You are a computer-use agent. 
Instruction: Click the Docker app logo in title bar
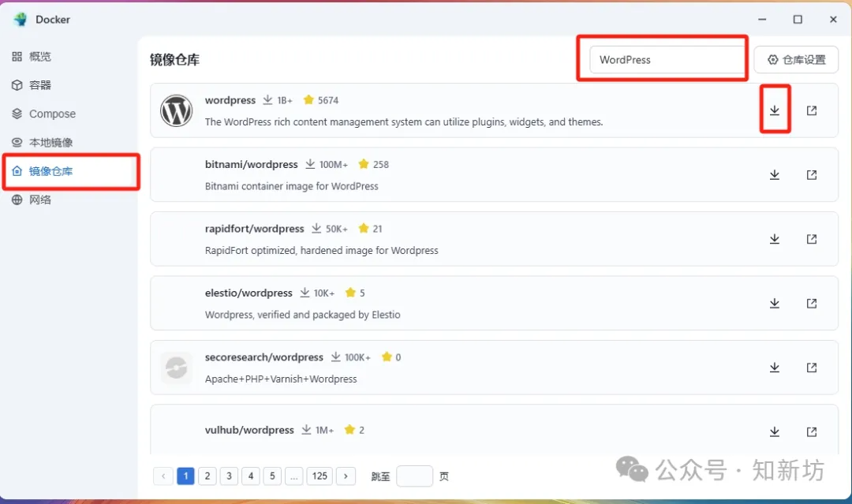tap(21, 20)
